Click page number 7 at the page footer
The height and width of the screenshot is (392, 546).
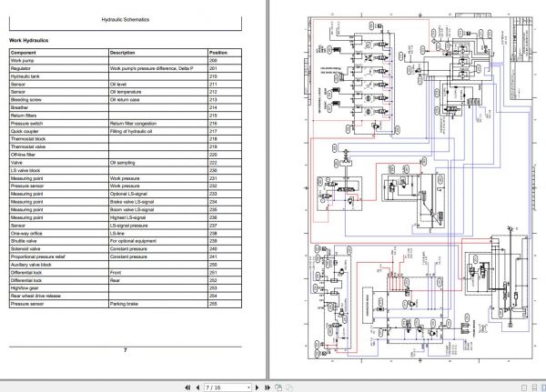pos(126,350)
